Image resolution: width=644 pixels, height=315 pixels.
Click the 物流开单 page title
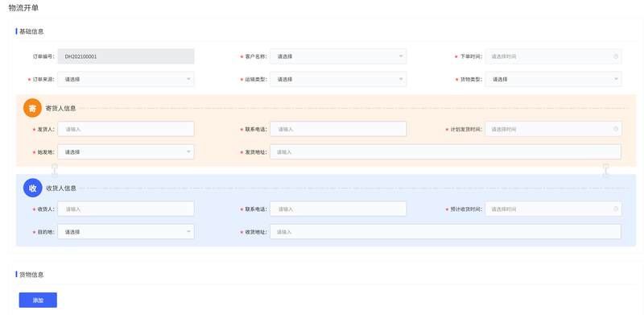[23, 7]
